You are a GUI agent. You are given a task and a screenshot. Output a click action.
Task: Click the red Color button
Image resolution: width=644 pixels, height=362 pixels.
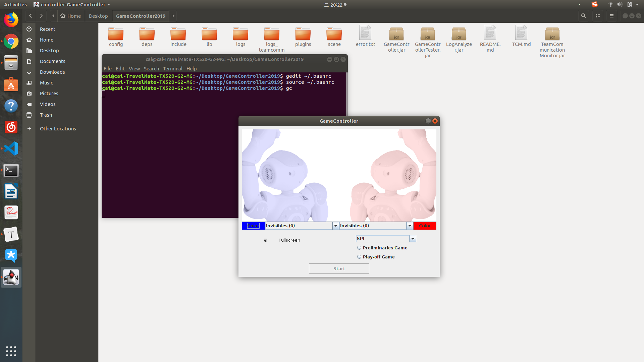pyautogui.click(x=425, y=226)
